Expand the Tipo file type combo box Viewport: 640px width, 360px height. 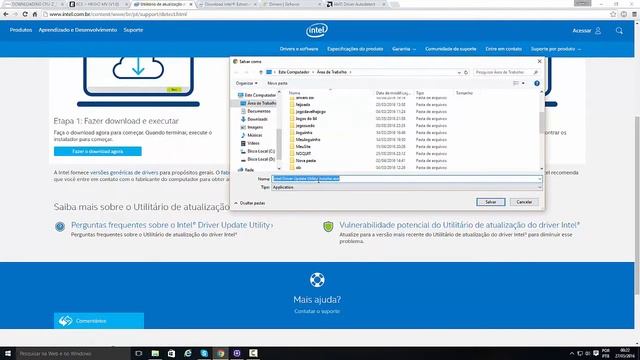click(x=540, y=187)
